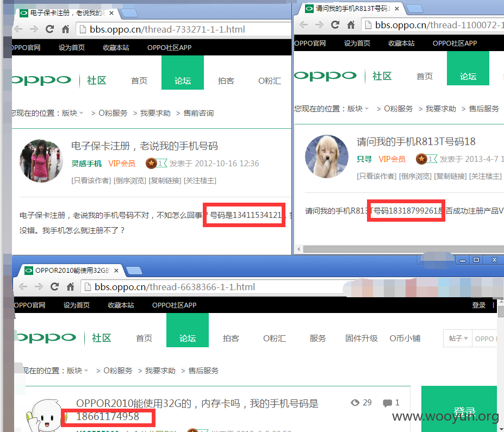Select the OPPOR2010能使用32G browser tab
504x432 pixels.
(x=72, y=271)
